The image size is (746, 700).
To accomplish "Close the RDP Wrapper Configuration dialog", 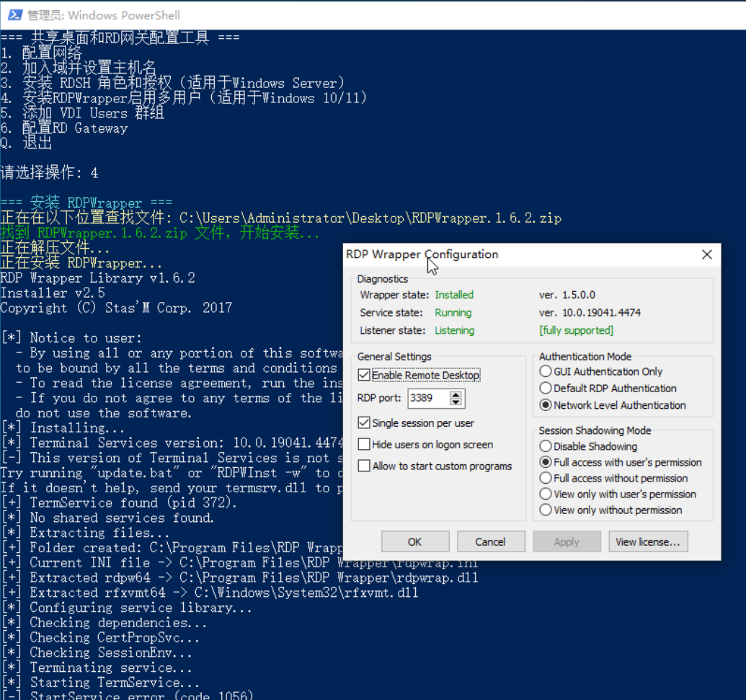I will [x=706, y=254].
